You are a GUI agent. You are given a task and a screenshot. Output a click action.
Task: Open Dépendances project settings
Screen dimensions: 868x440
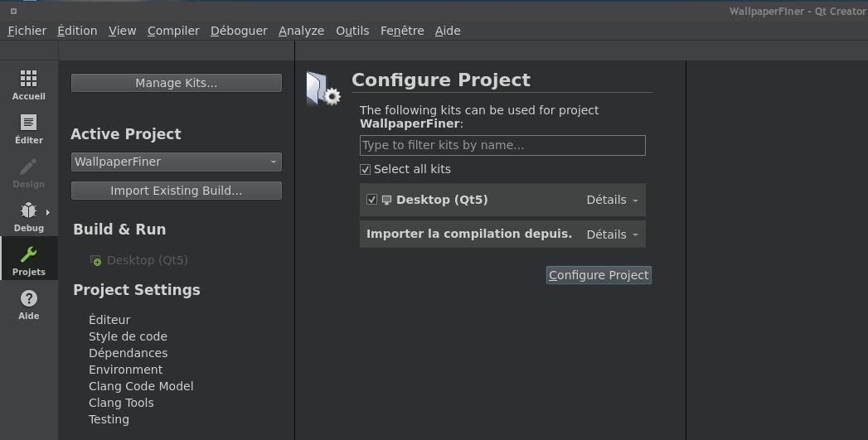(x=128, y=353)
